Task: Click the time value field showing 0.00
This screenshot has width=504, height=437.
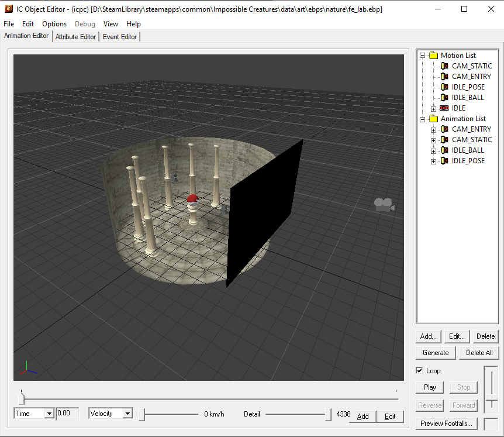Action: coord(67,414)
